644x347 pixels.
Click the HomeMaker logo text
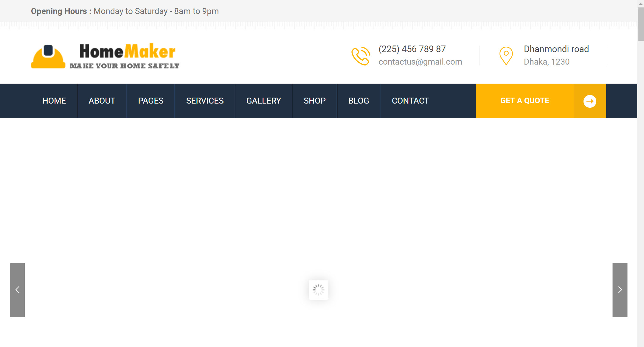tap(127, 52)
